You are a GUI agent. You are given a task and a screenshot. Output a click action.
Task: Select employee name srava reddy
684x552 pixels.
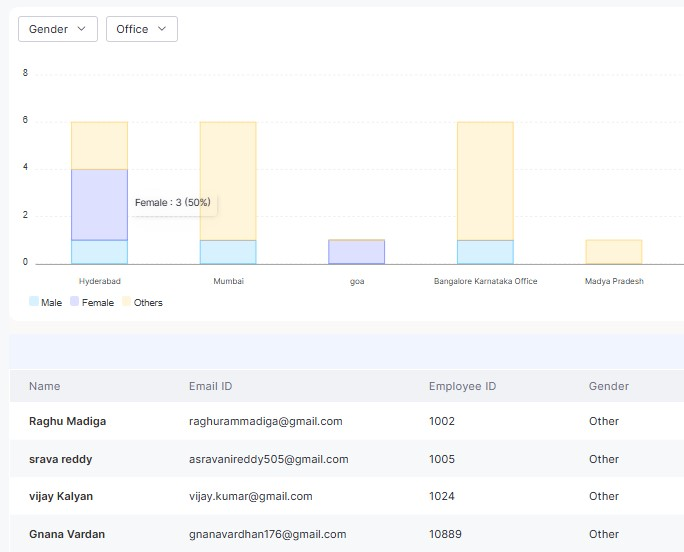61,459
